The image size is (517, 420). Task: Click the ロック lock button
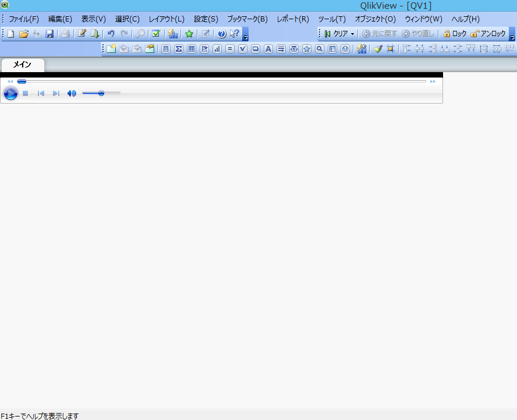pyautogui.click(x=455, y=34)
